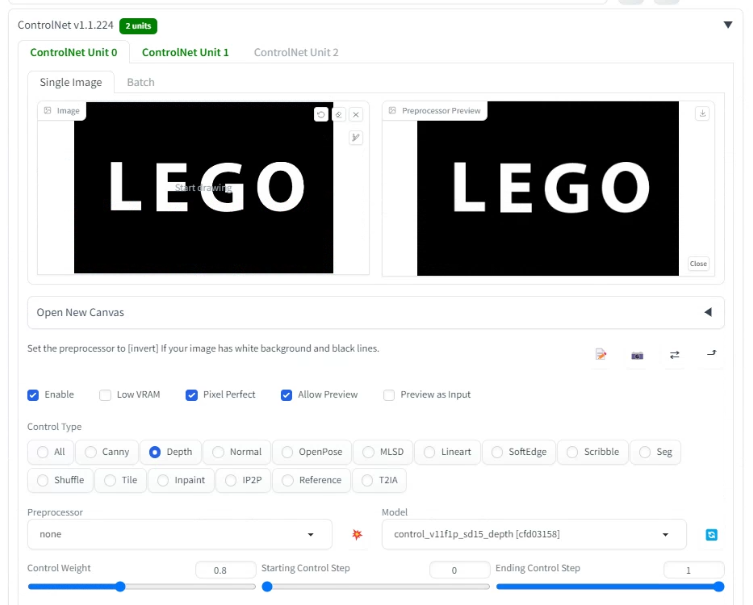
Task: Select the Inpaint control type
Action: pyautogui.click(x=181, y=480)
